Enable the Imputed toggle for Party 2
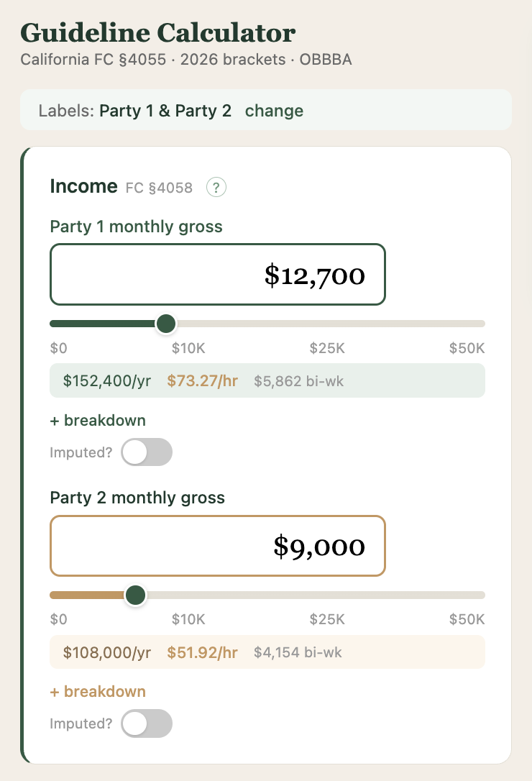Image resolution: width=532 pixels, height=781 pixels. pos(147,723)
